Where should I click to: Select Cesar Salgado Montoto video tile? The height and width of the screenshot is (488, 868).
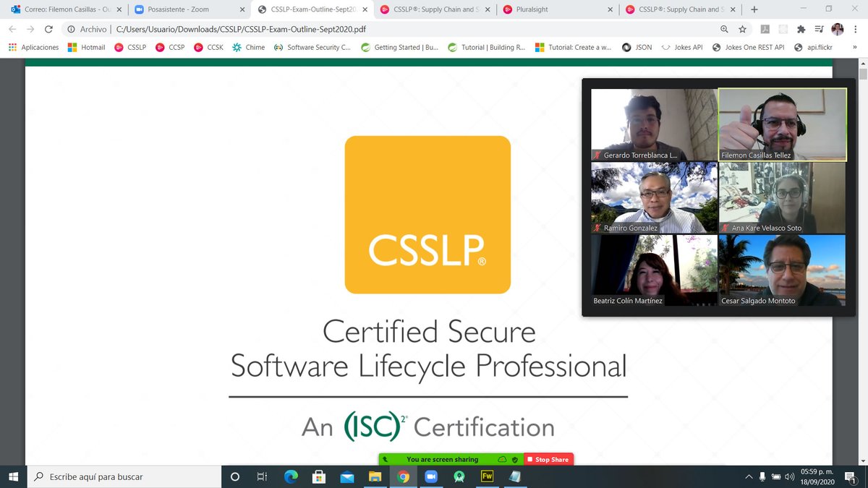[782, 270]
